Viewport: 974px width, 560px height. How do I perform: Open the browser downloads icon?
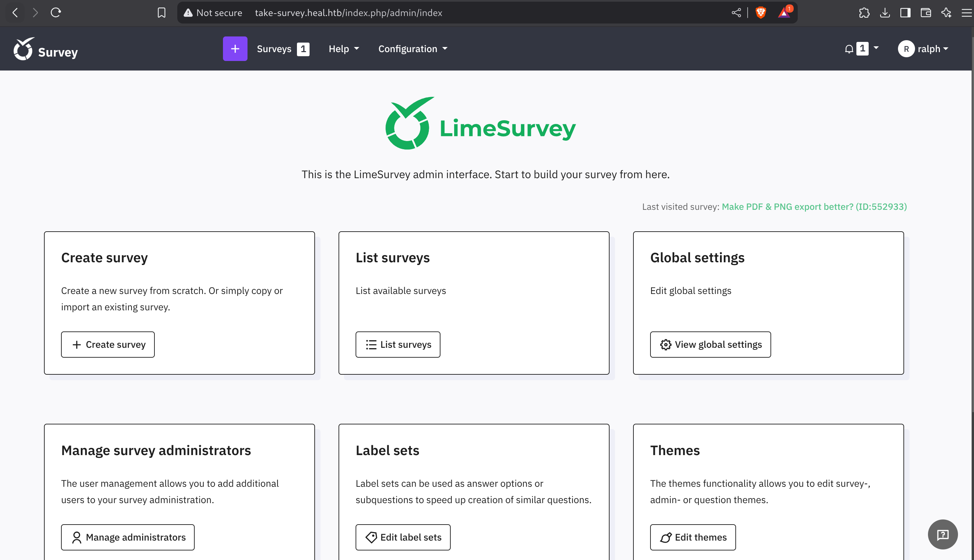(885, 13)
